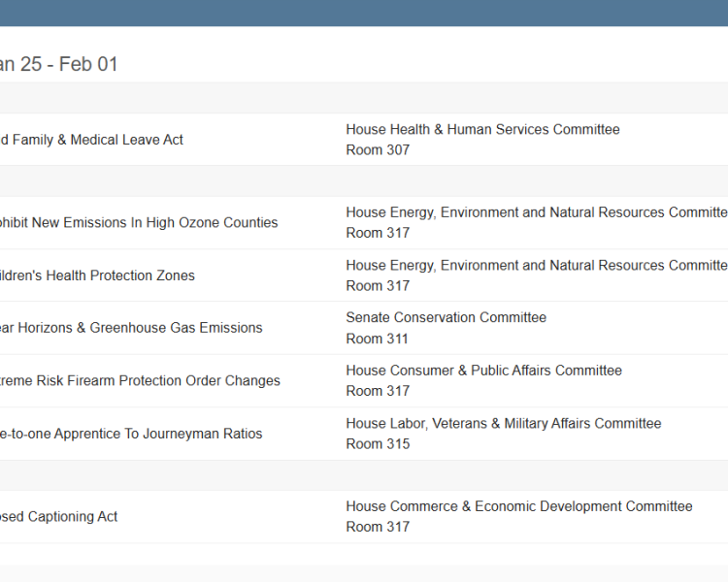
Task: Click the Energy committee for ozone counties bill
Action: point(536,212)
